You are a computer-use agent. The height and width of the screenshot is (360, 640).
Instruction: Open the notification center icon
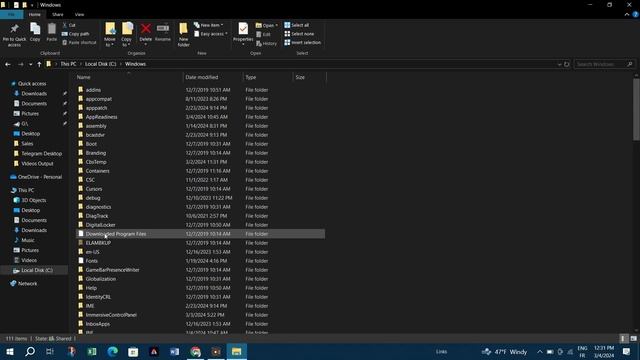pos(627,351)
